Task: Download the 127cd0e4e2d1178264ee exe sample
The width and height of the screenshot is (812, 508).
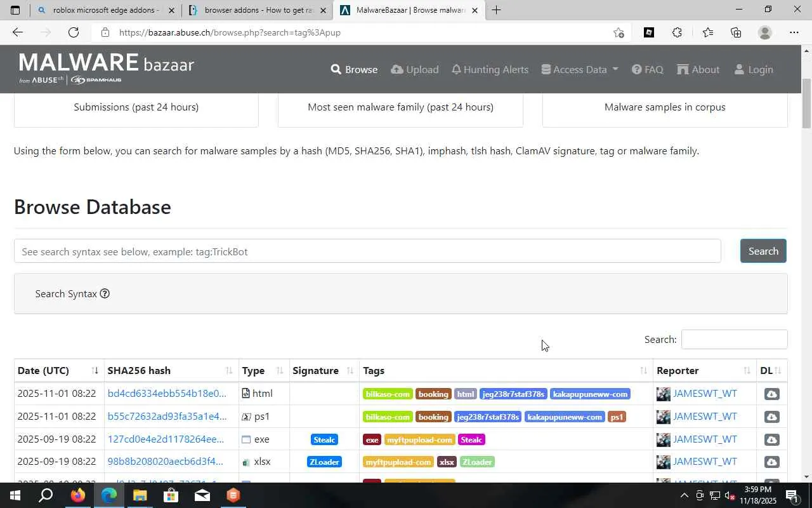Action: tap(771, 439)
